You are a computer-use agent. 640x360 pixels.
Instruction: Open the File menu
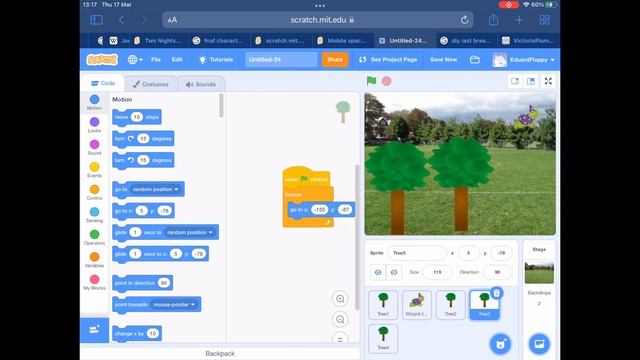coord(156,60)
